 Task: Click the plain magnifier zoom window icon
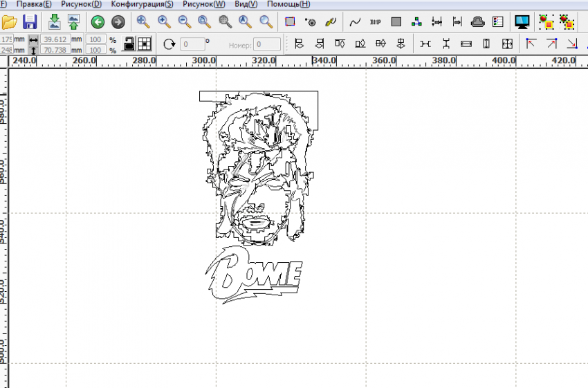266,22
